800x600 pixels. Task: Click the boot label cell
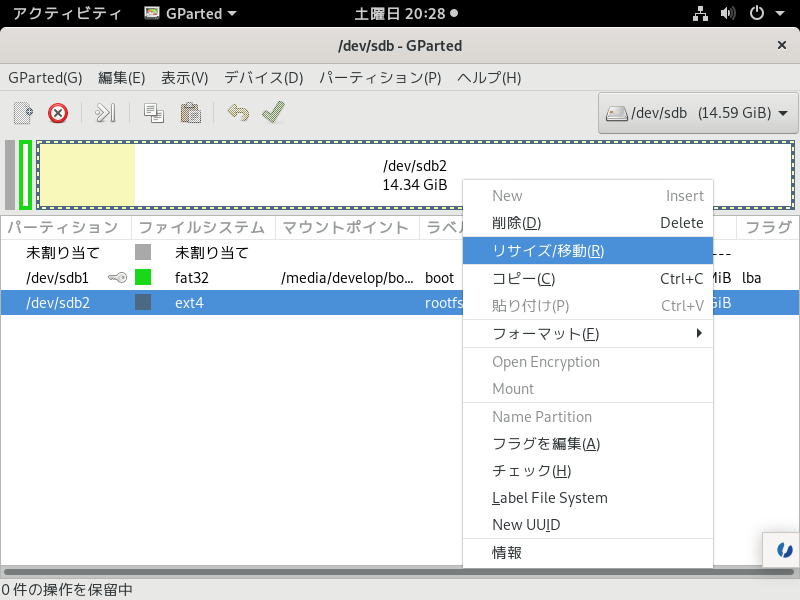pos(439,278)
